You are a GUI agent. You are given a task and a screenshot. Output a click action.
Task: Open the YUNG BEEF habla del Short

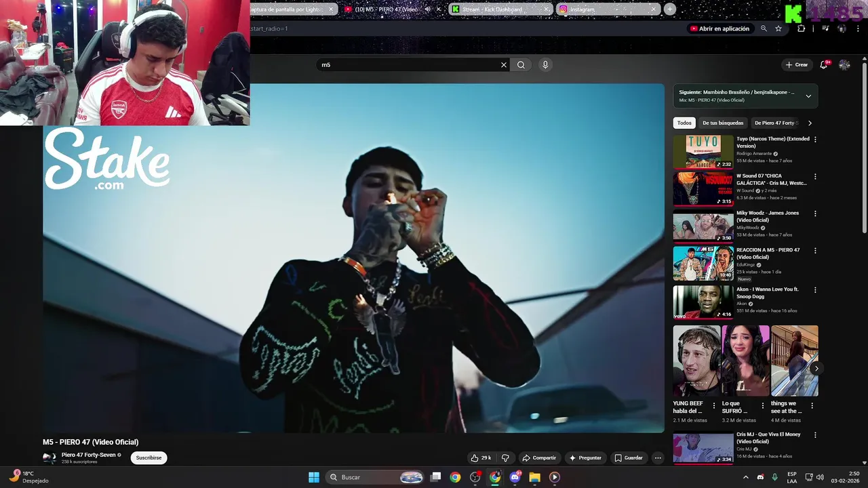696,361
